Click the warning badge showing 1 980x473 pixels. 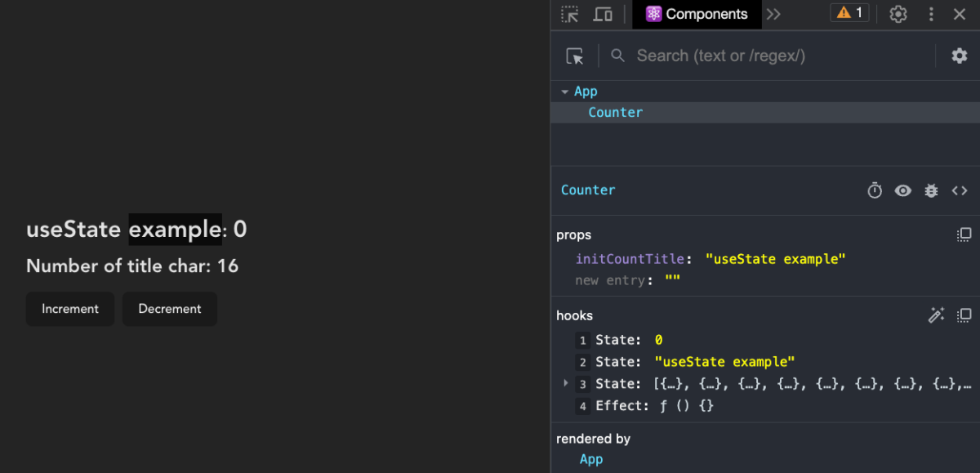pos(849,12)
